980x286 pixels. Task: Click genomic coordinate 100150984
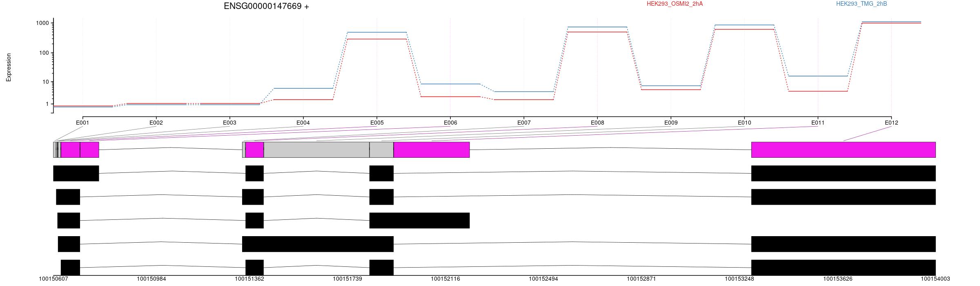click(x=151, y=279)
